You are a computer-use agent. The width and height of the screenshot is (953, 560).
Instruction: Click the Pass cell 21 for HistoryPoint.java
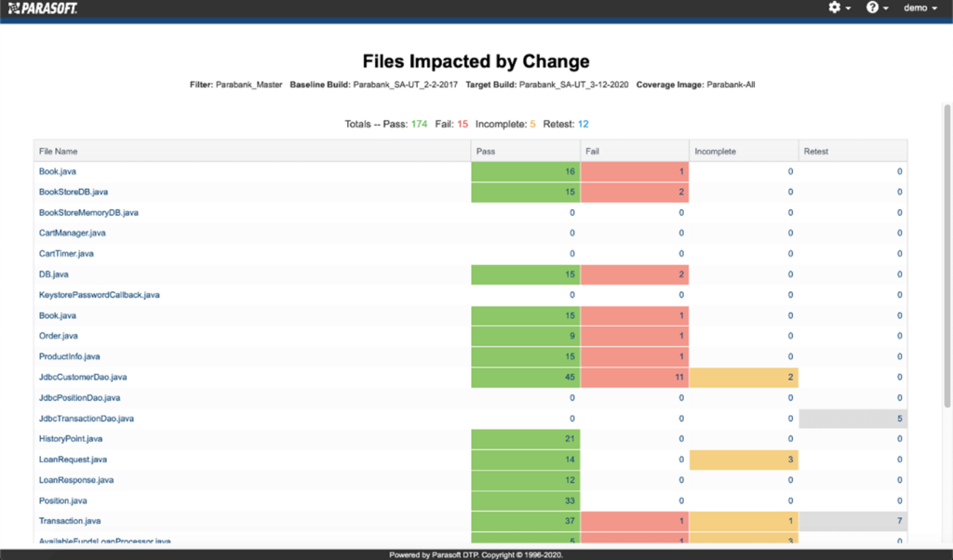click(525, 438)
